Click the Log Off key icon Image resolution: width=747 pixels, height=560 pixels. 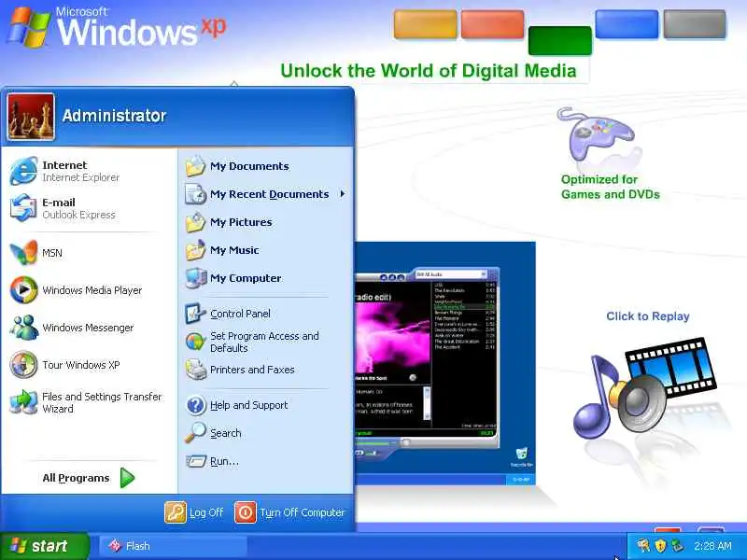coord(176,512)
